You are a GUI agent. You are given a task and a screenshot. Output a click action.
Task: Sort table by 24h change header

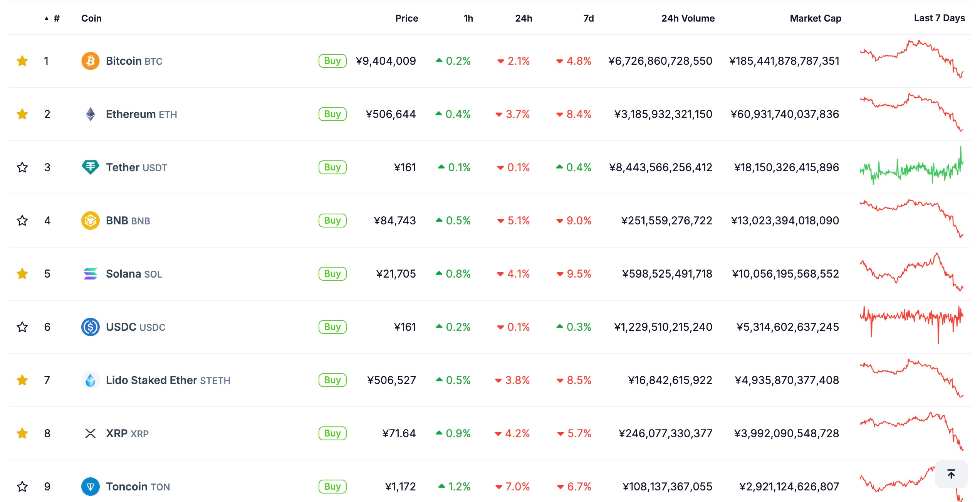[x=524, y=18]
